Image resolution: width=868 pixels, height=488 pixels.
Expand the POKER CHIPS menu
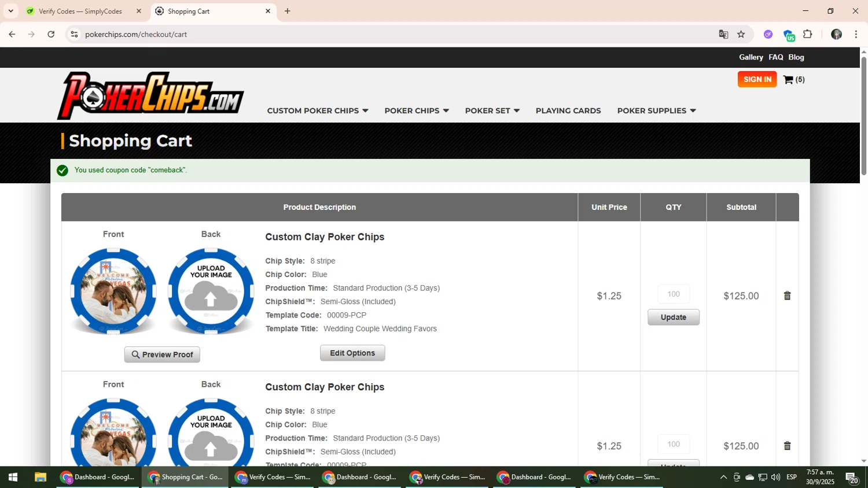point(417,110)
